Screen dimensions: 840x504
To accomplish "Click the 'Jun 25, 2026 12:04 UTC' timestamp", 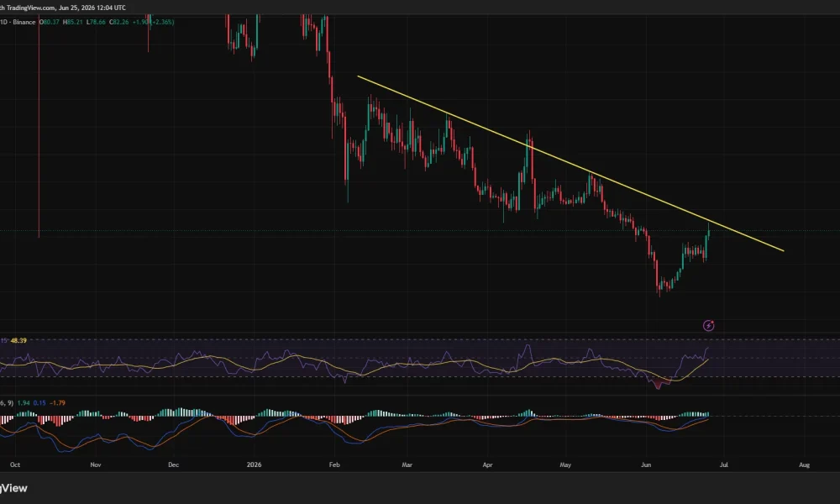I will [x=92, y=8].
